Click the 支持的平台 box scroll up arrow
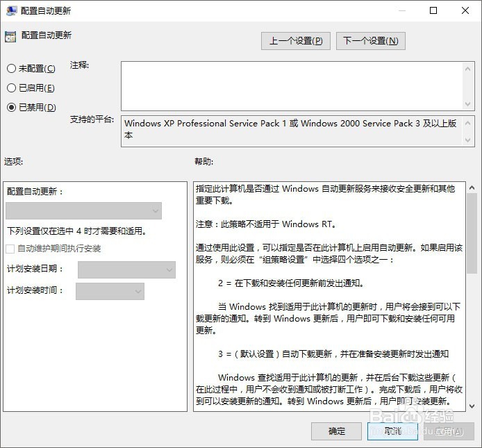The height and width of the screenshot is (448, 482). (468, 124)
